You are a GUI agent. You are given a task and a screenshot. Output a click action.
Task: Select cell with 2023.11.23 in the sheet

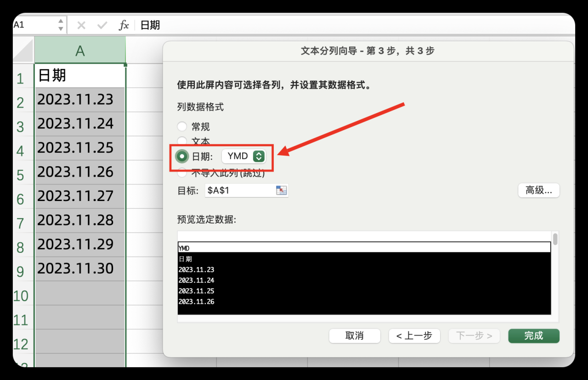click(80, 100)
